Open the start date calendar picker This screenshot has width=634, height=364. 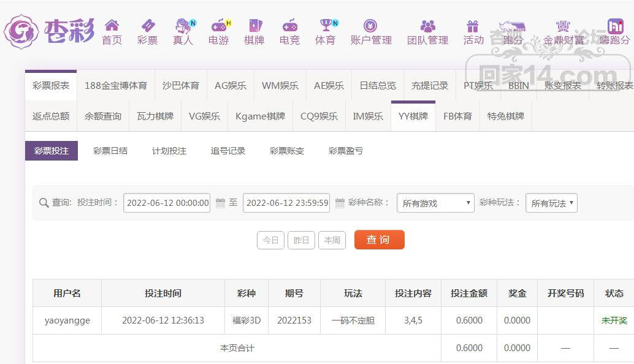(x=220, y=202)
